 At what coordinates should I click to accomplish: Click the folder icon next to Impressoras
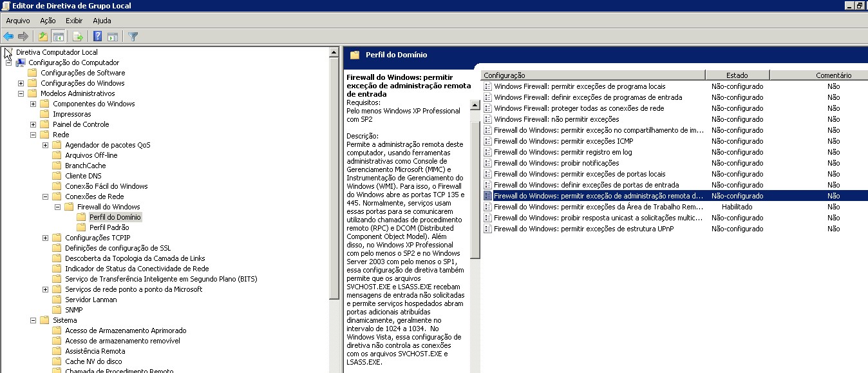(45, 114)
